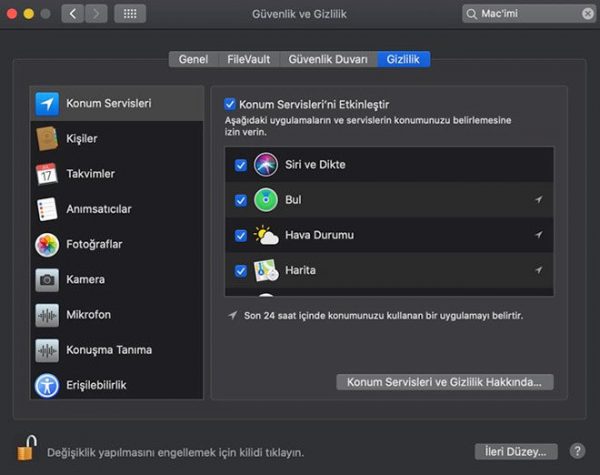The height and width of the screenshot is (475, 600).
Task: Select Mikrofon label in privacy list
Action: 88,315
